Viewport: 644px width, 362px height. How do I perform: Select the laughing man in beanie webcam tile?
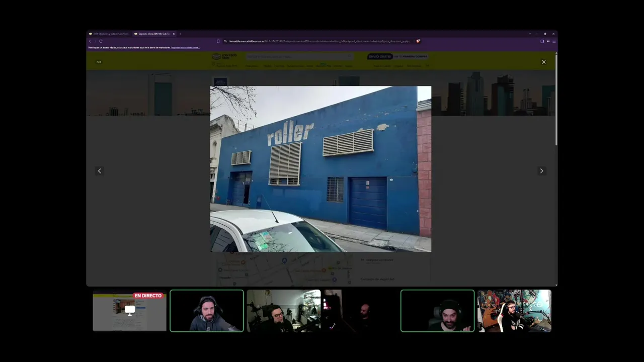pyautogui.click(x=437, y=311)
